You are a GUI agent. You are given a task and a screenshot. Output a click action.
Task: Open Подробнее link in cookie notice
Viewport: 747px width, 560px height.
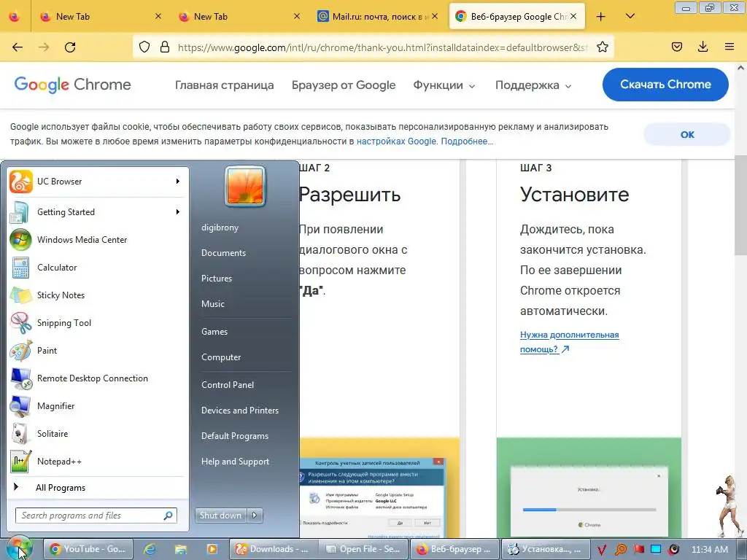pyautogui.click(x=467, y=141)
